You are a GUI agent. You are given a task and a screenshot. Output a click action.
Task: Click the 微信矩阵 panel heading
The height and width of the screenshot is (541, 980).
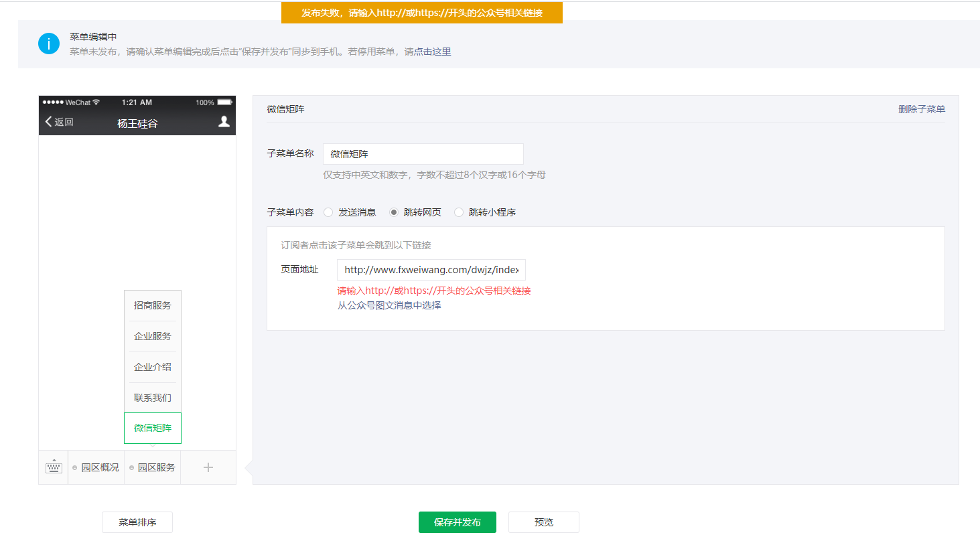pos(285,109)
